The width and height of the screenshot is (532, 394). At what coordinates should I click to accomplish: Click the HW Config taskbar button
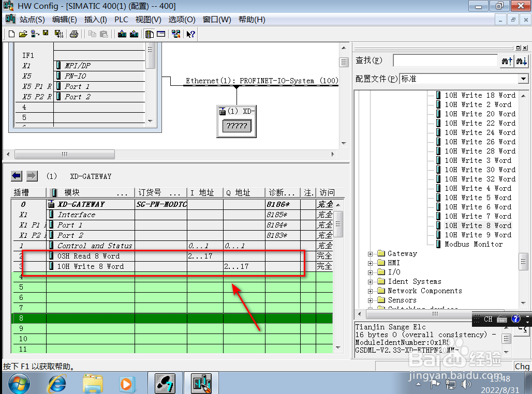[201, 384]
